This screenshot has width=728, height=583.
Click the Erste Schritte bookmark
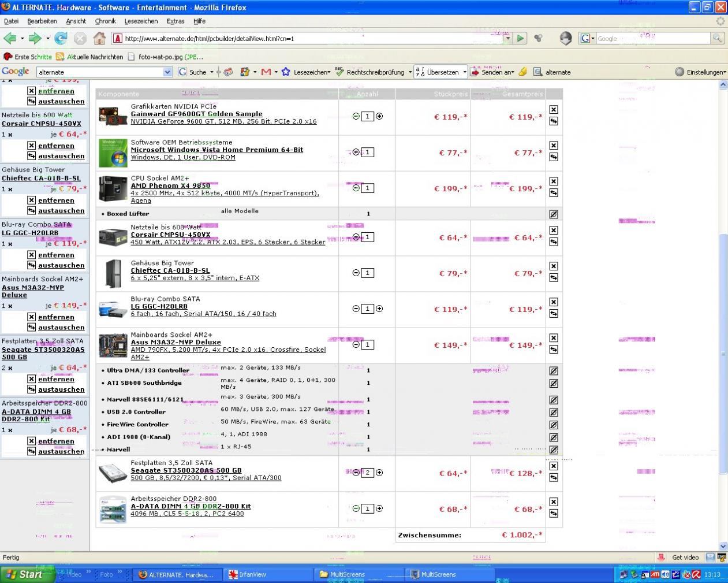[x=28, y=57]
